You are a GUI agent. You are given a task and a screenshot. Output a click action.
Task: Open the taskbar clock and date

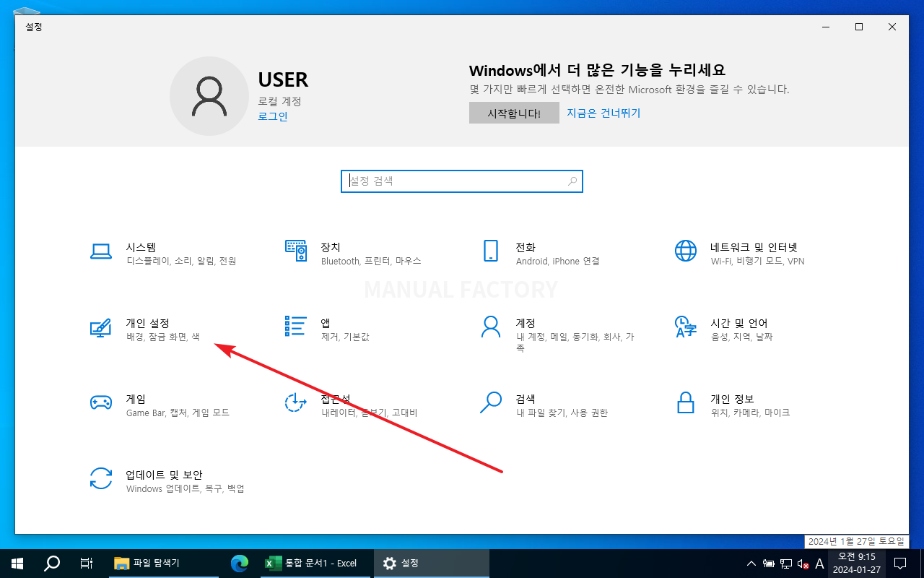click(856, 563)
